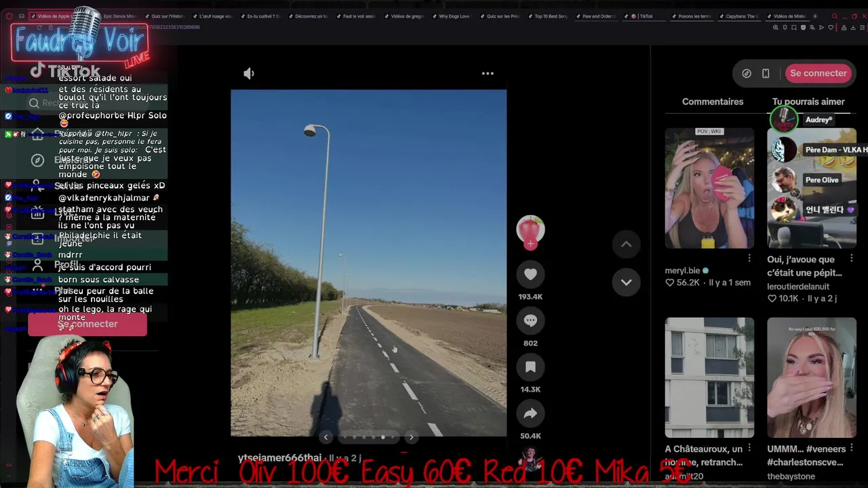Open the Profil icon in the sidebar
This screenshot has width=868, height=488.
[x=38, y=265]
